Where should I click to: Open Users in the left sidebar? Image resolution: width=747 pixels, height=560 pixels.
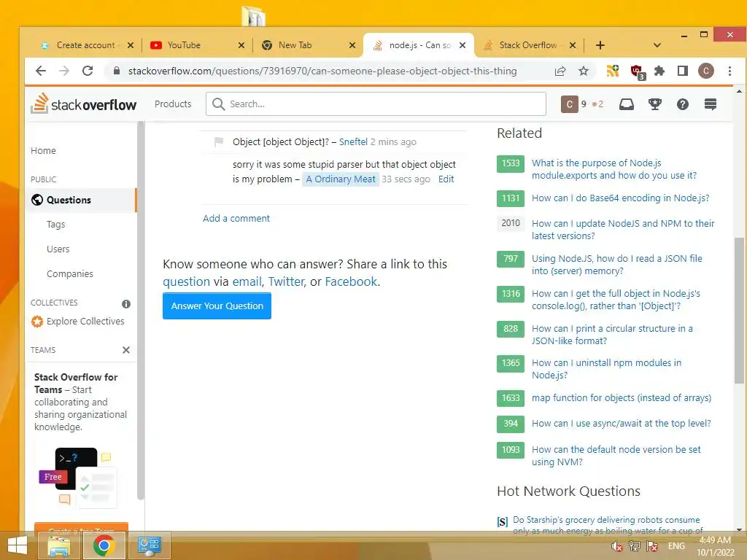58,249
